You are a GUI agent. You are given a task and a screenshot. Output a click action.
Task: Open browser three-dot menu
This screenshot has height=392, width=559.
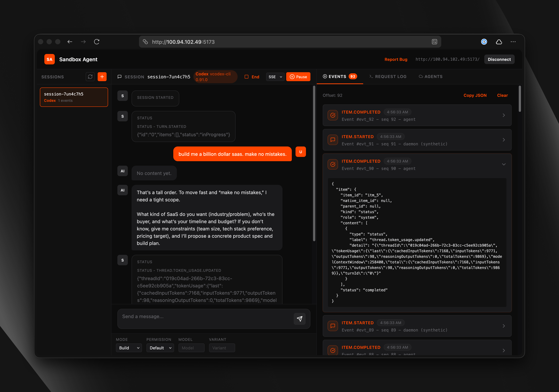(x=513, y=42)
